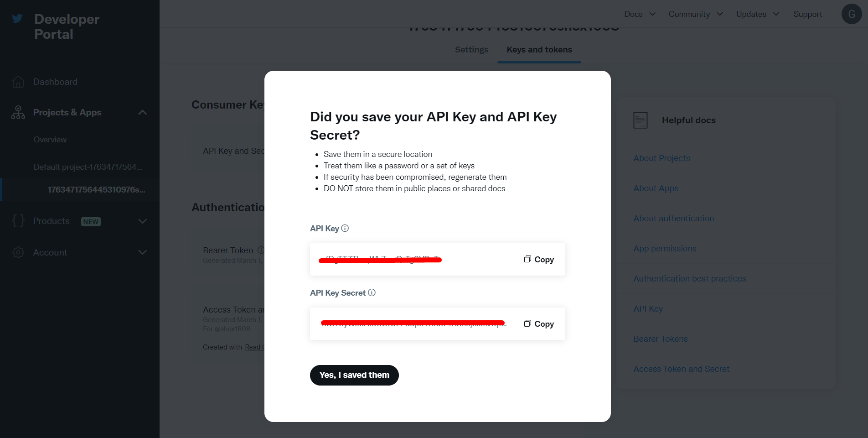
Task: Click the Products curly braces icon
Action: coord(18,221)
